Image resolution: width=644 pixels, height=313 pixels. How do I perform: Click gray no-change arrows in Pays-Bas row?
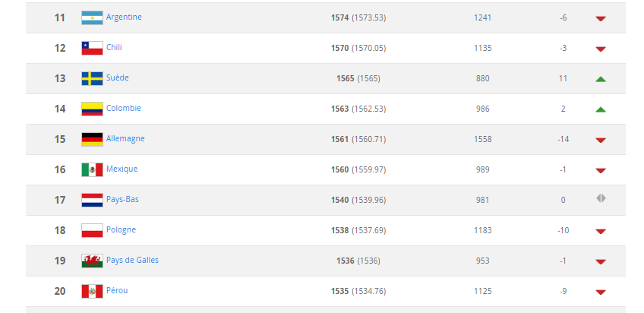tap(601, 198)
